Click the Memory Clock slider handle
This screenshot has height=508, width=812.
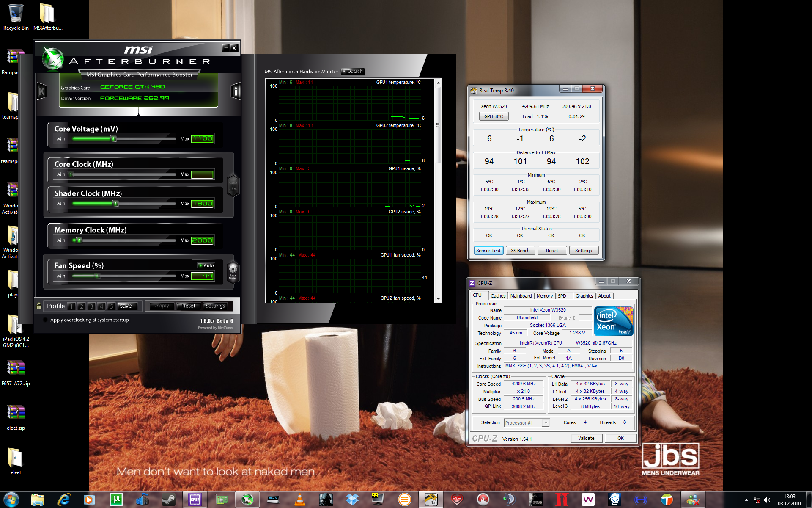tap(79, 240)
